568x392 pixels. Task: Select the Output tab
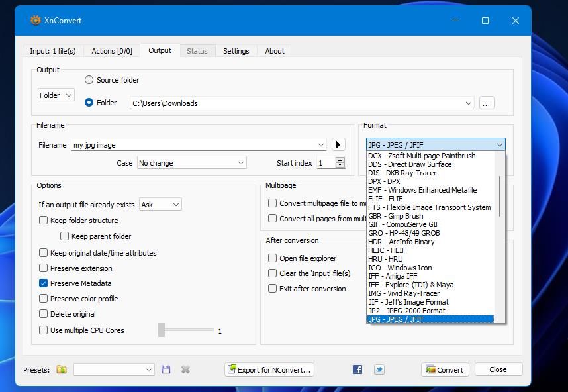click(160, 50)
